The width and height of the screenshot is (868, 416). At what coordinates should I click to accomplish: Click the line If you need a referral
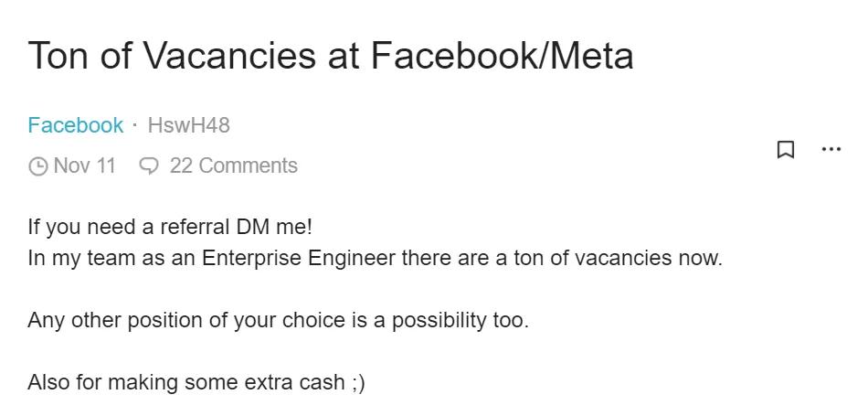(x=171, y=227)
